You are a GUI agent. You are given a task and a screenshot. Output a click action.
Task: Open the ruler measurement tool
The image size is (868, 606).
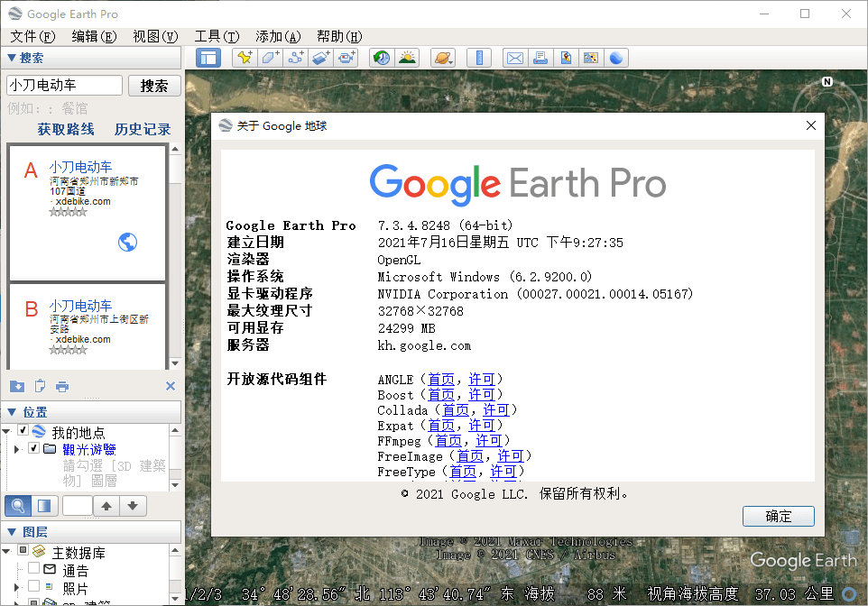click(x=479, y=58)
